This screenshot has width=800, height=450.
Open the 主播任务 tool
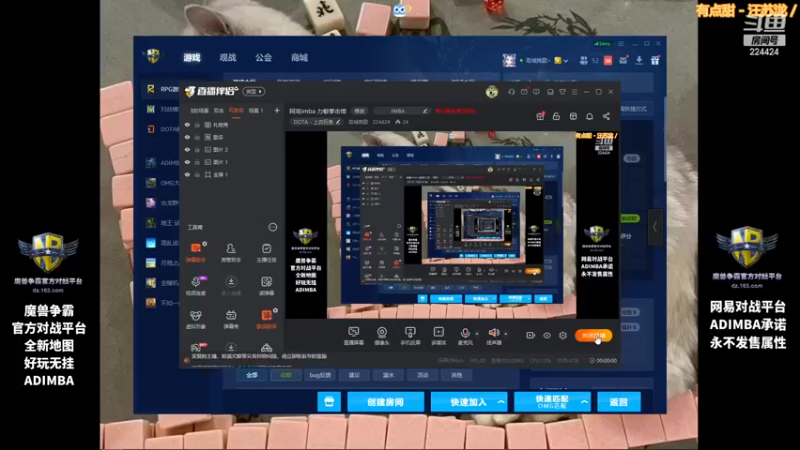point(266,252)
